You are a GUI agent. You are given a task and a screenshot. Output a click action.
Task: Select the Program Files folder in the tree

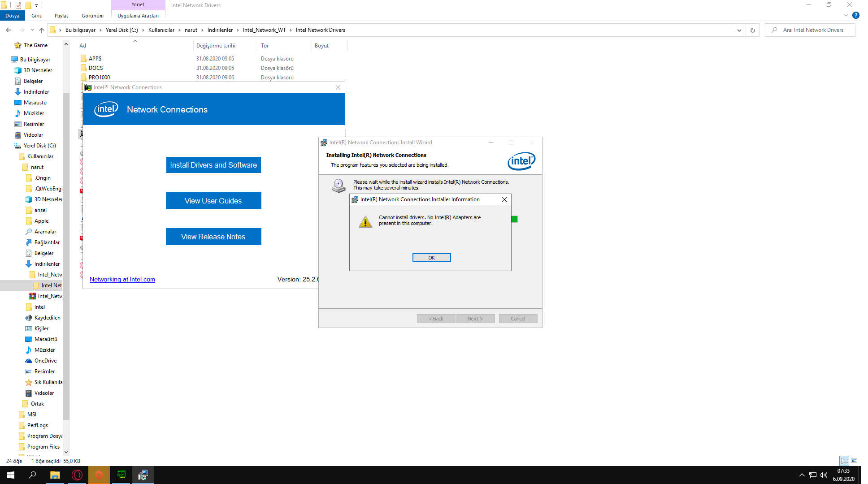[x=43, y=447]
